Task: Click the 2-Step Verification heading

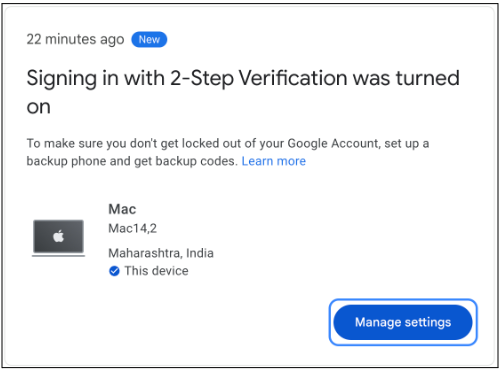Action: (243, 92)
